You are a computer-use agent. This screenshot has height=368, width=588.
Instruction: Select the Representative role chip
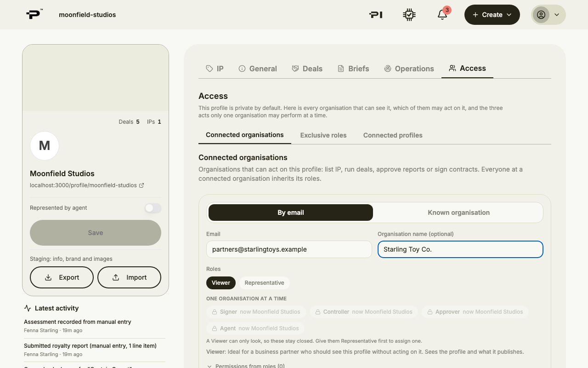pos(264,283)
